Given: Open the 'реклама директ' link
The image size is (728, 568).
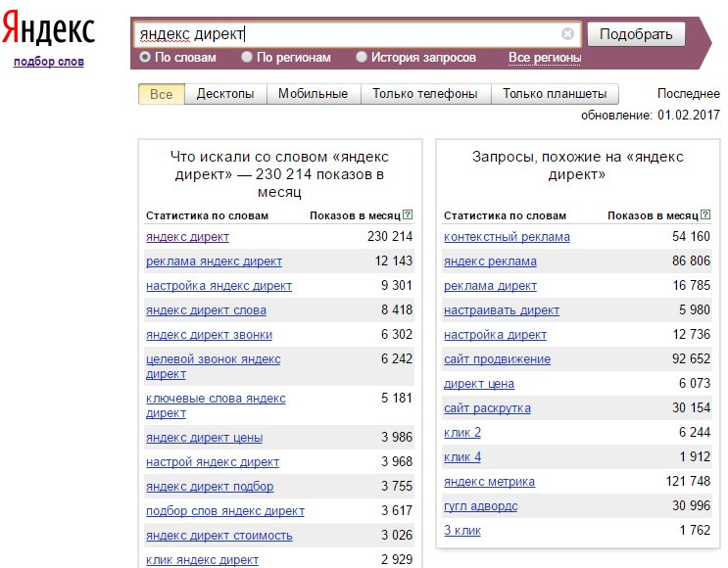Looking at the screenshot, I should pos(490,286).
